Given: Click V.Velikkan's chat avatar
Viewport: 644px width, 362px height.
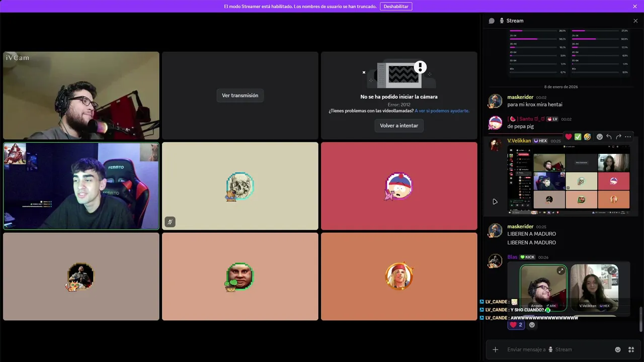Looking at the screenshot, I should 496,145.
